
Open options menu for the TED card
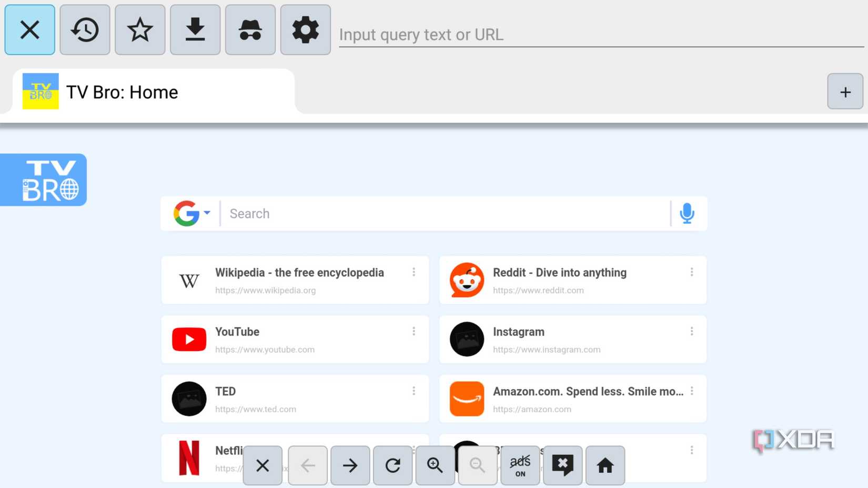[414, 391]
